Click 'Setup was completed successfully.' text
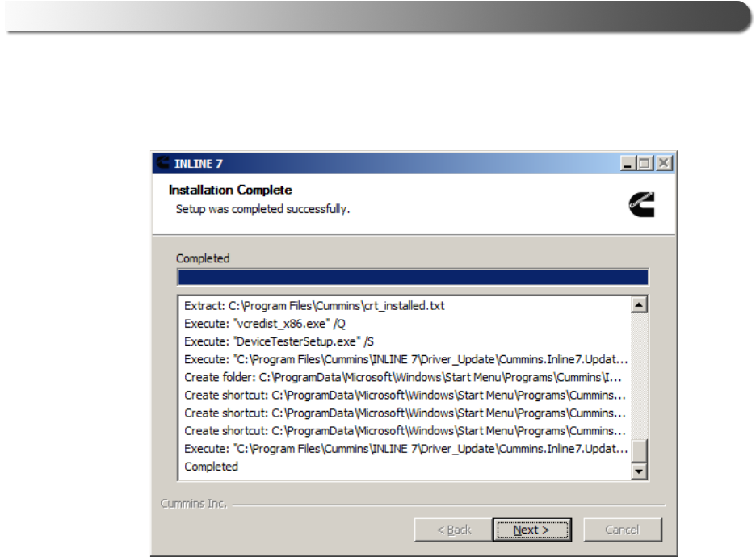This screenshot has width=756, height=557. tap(262, 209)
